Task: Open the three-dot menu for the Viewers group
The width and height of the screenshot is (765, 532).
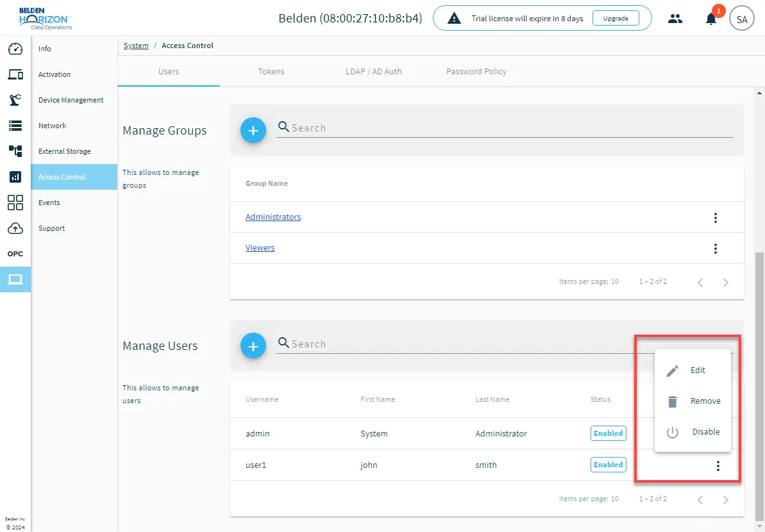Action: [x=715, y=248]
